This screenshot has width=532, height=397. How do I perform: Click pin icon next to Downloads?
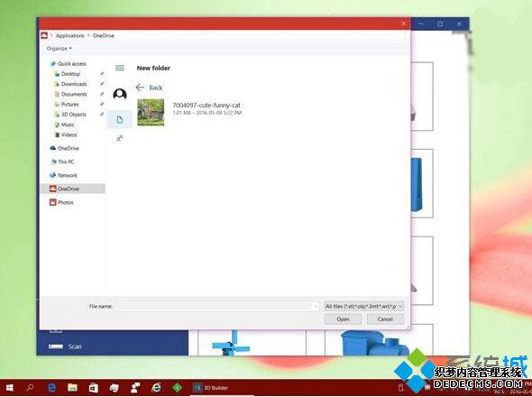point(102,84)
